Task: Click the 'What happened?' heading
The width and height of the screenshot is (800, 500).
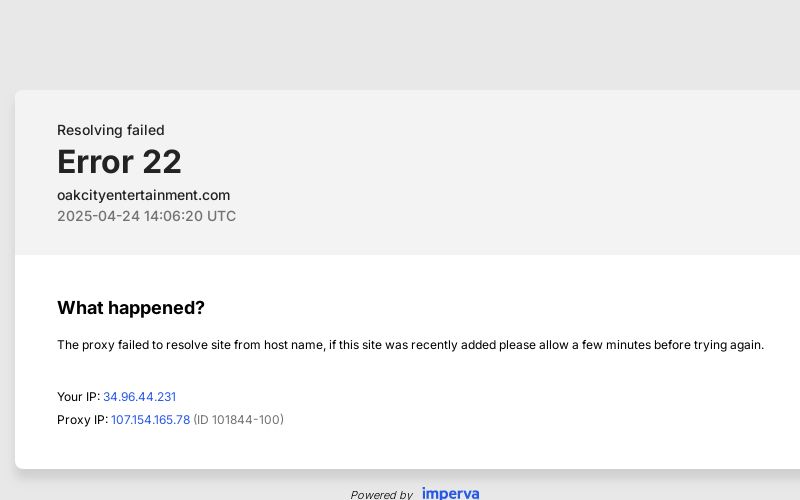Action: click(x=130, y=308)
